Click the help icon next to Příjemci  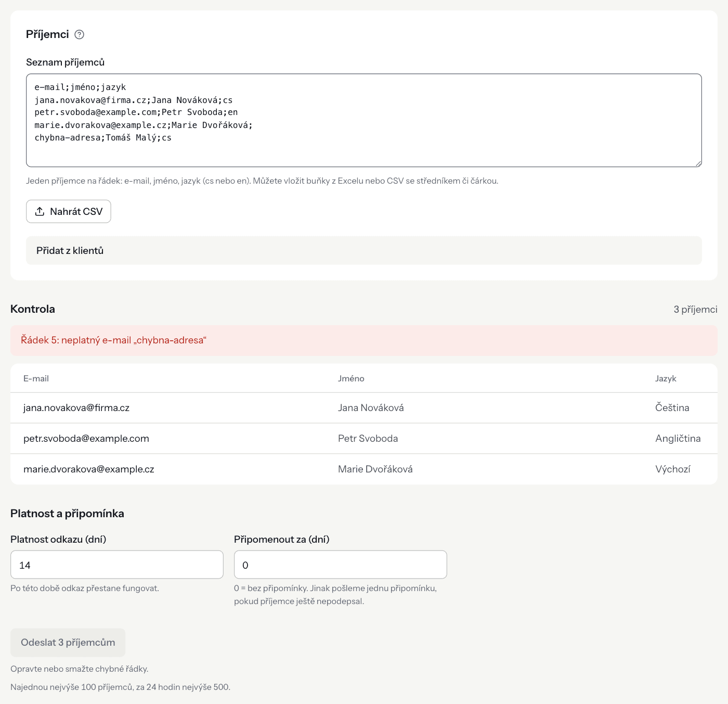(x=79, y=34)
